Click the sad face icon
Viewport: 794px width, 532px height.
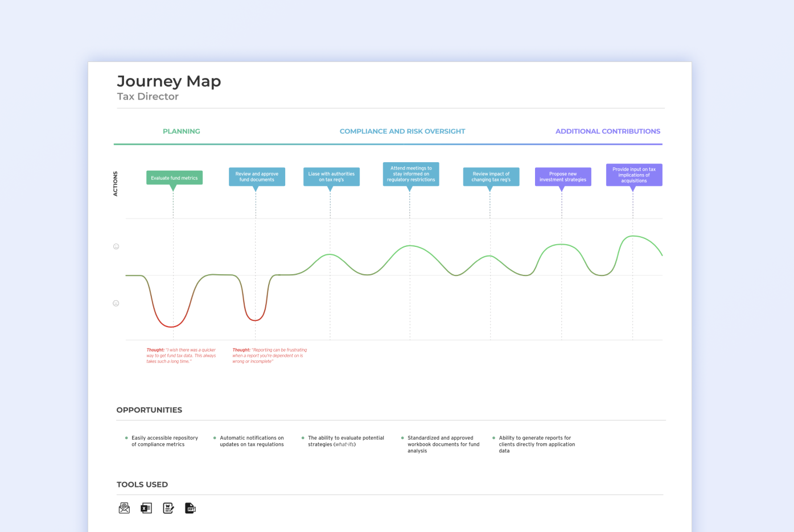116,303
